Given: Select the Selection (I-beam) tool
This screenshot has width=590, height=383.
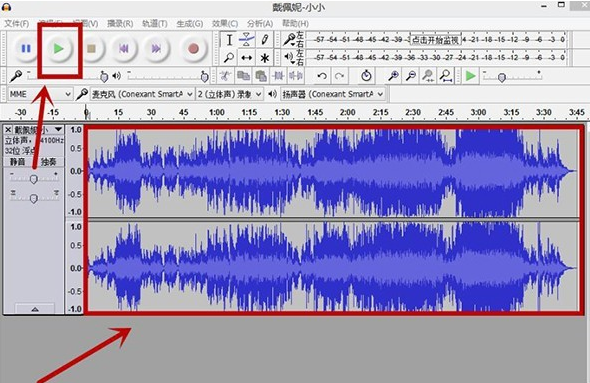Looking at the screenshot, I should tap(229, 40).
